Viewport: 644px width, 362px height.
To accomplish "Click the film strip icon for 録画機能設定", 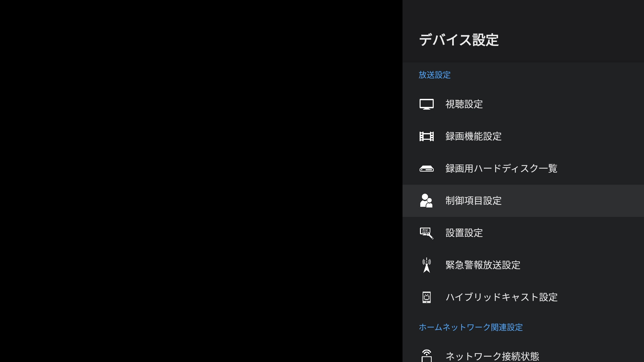I will (426, 136).
